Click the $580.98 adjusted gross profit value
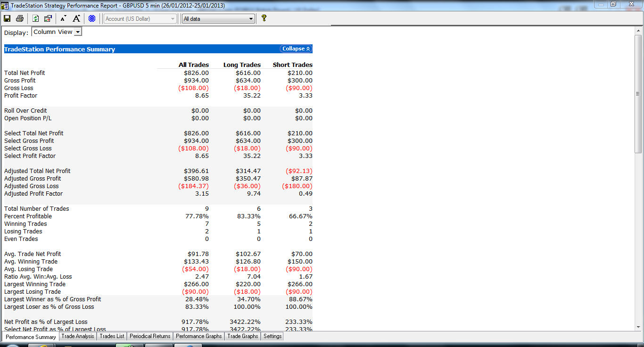 (x=196, y=179)
